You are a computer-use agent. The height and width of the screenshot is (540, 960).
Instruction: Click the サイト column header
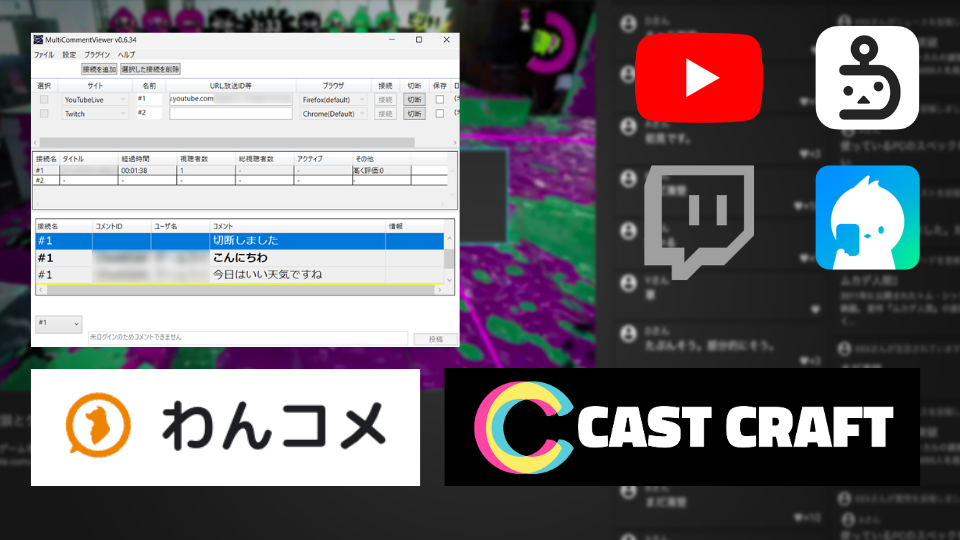point(95,86)
